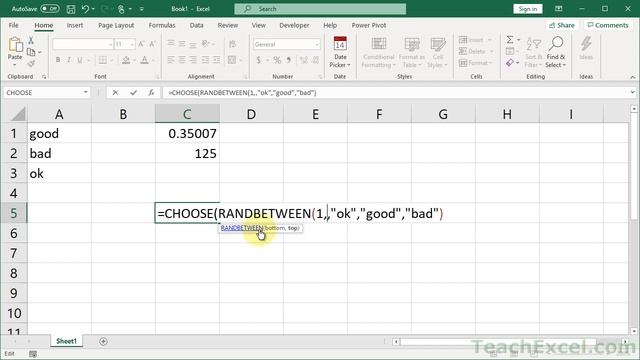Open the Name Box dropdown
Screen dimensions: 640x360
coord(85,93)
